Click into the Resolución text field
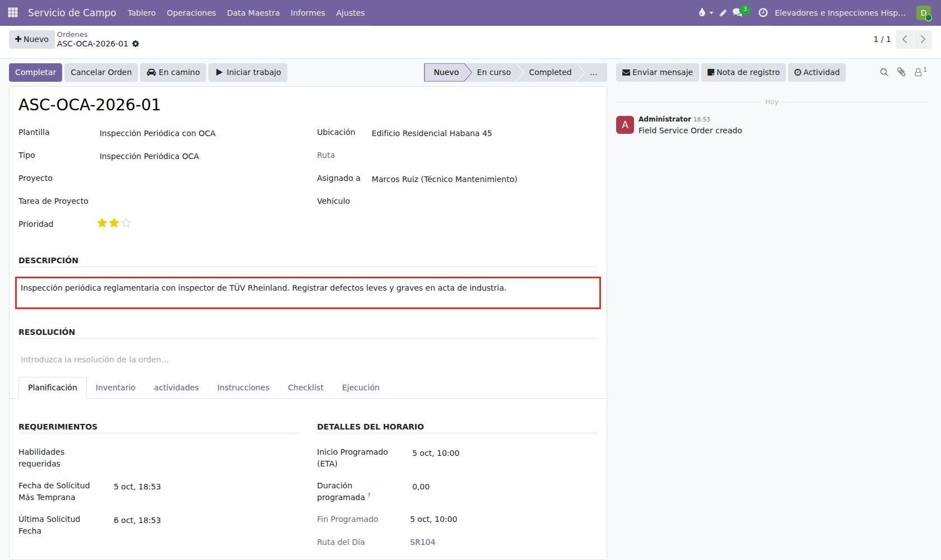The image size is (941, 560). pyautogui.click(x=308, y=360)
